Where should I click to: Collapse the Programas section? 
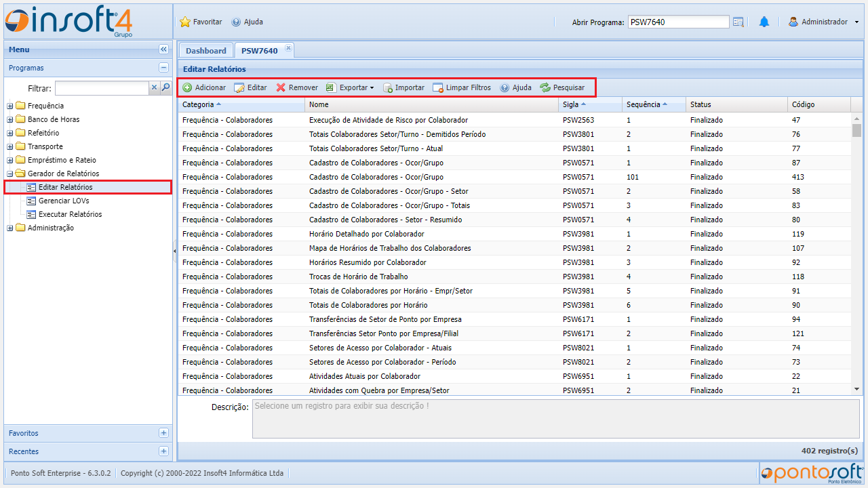(x=163, y=68)
